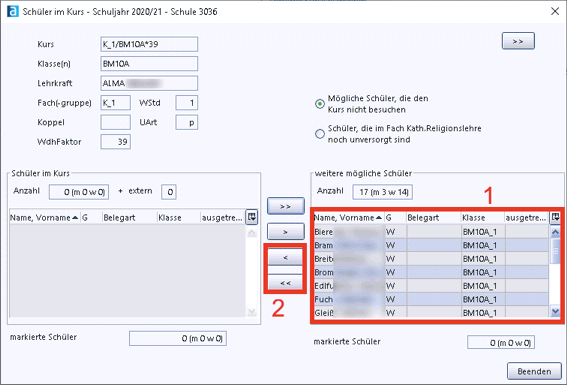Click the Kurs field 'K_1/BM10A*39'
The width and height of the screenshot is (567, 385).
tap(149, 44)
